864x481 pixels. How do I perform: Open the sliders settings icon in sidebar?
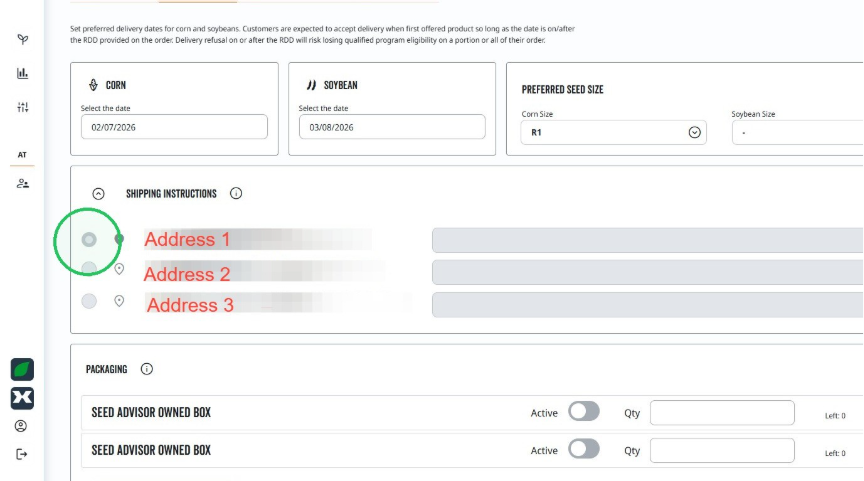click(23, 107)
